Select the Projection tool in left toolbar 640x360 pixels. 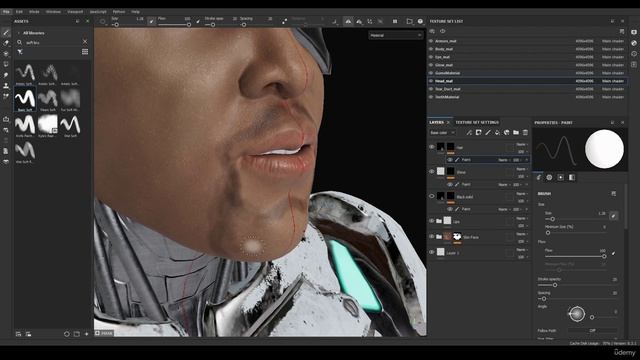[6, 53]
